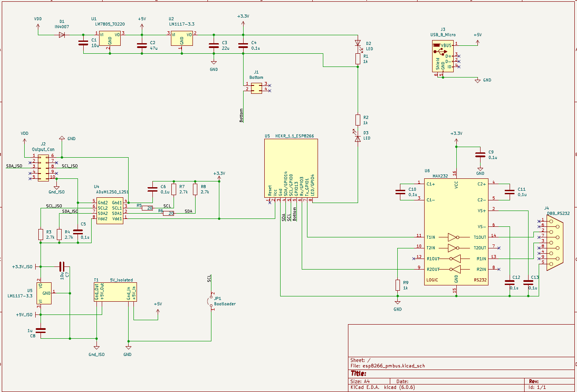Select the C9 0.1u capacitor symbol
Viewport: 577px width, 392px height.
481,155
